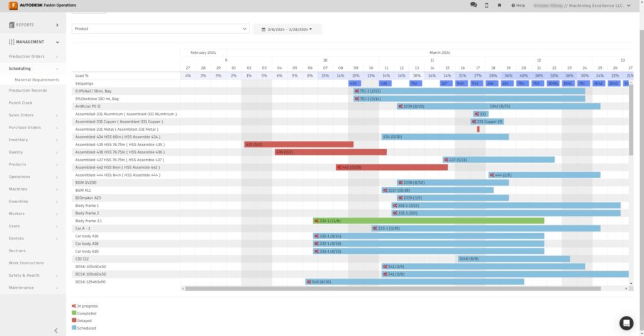Screen dimensions: 644x336
Task: Click delayed bar 435 (0/2)
Action: pyautogui.click(x=299, y=145)
